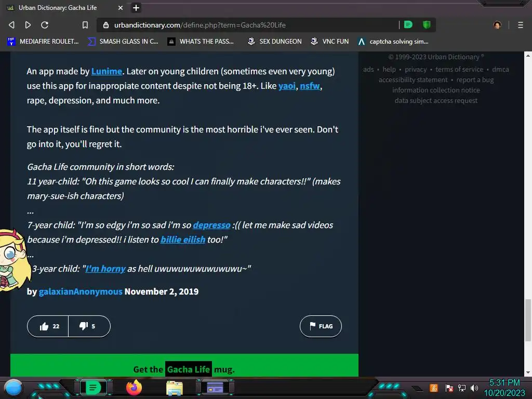
Task: Open the purple window app on the taskbar
Action: point(215,387)
